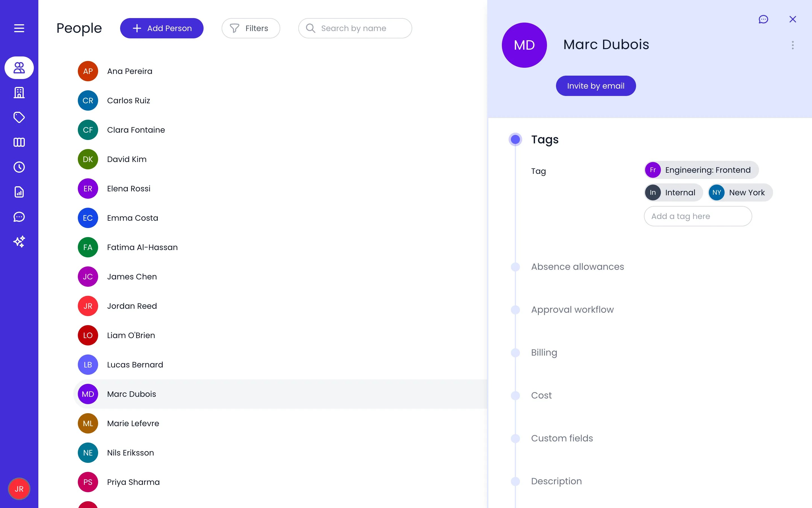Open the board columns icon in sidebar
812x508 pixels.
[x=19, y=143]
